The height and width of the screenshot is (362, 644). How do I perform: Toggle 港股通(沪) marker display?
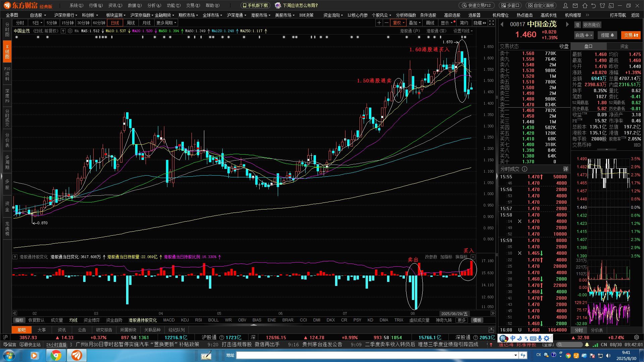[410, 31]
